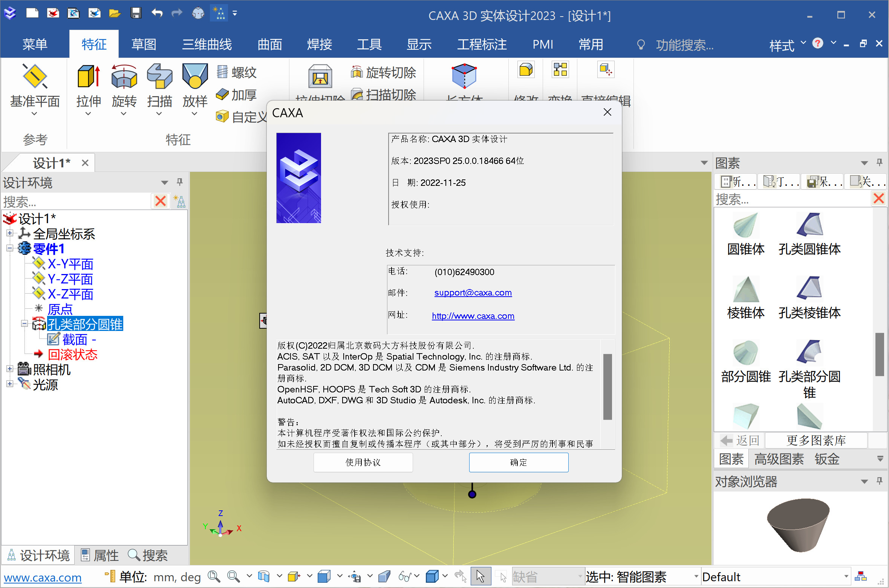Close the CAXA about dialog
Image resolution: width=889 pixels, height=588 pixels.
pyautogui.click(x=607, y=112)
